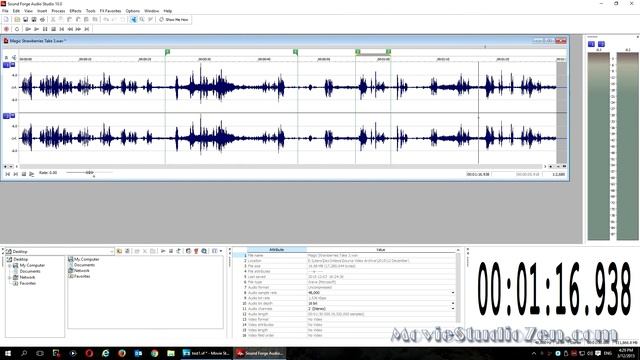Click Pause in transport toolbar
This screenshot has width=640, height=360.
[45, 29]
